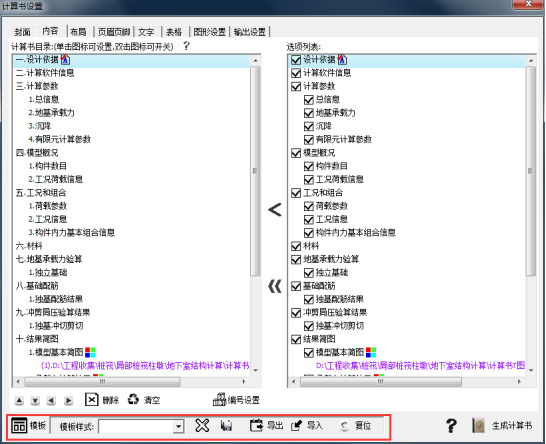
Task: Click the 清空 recycle icon
Action: pyautogui.click(x=133, y=399)
